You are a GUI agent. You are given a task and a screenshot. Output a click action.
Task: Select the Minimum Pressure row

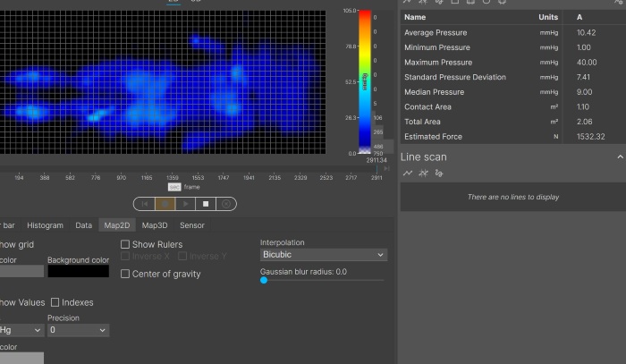click(513, 47)
